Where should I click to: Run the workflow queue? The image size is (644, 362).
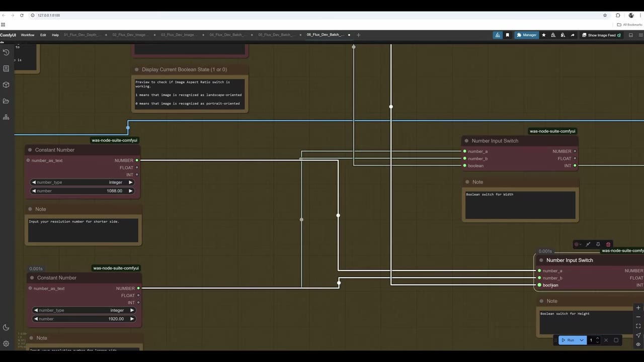(568, 340)
